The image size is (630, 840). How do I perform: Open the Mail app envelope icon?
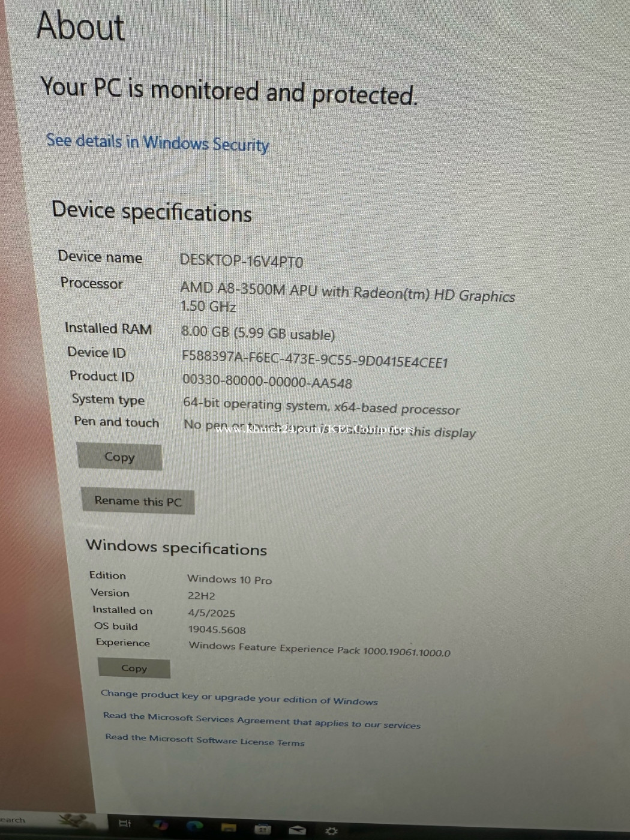297,830
